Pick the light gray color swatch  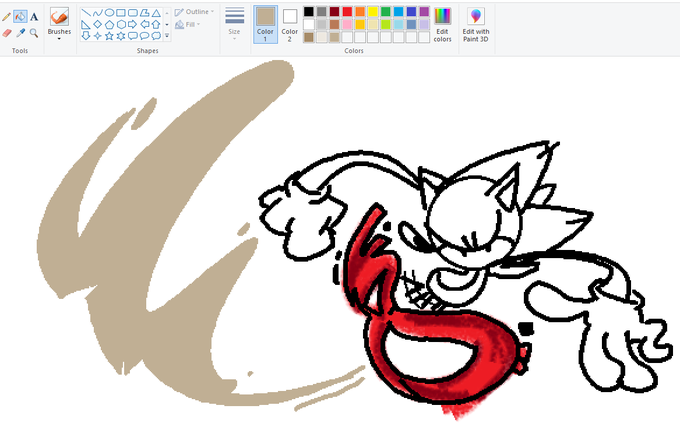tap(321, 24)
